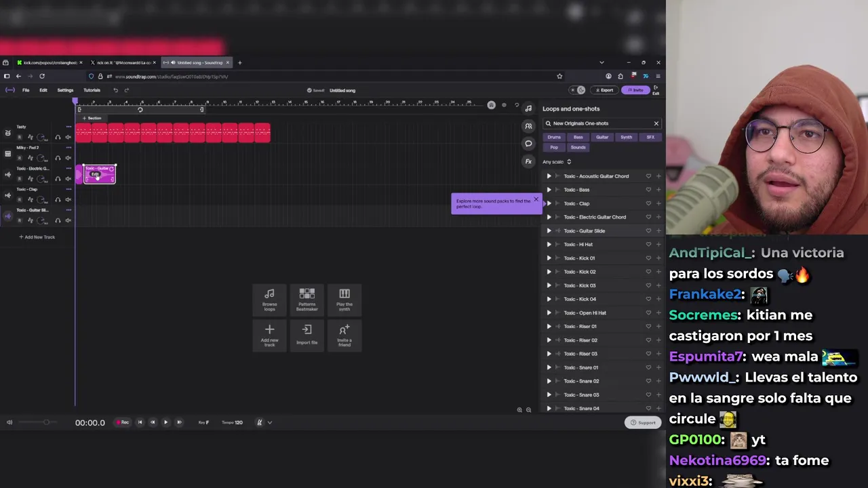Open the Edit menu
The height and width of the screenshot is (488, 868).
click(x=43, y=90)
